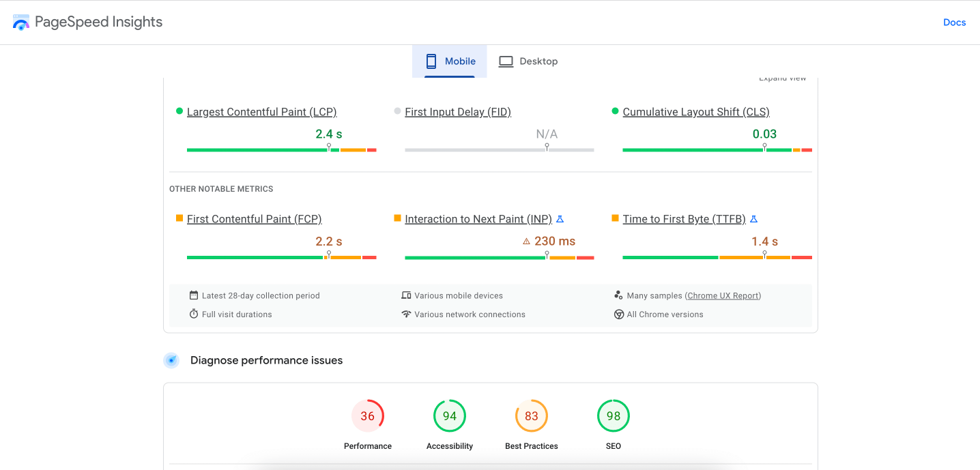Click the PageSpeed Insights logo icon
Image resolution: width=980 pixels, height=470 pixels.
pyautogui.click(x=21, y=23)
